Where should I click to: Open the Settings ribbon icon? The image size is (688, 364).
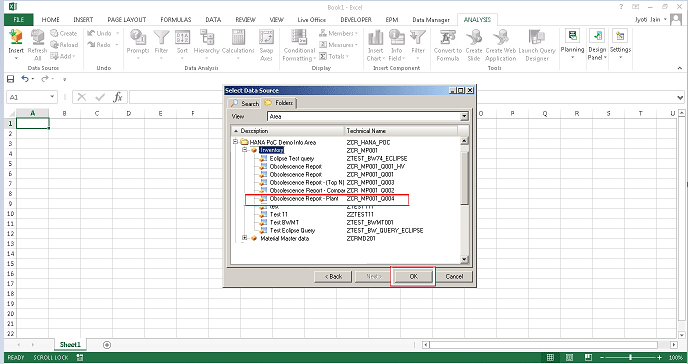[x=620, y=44]
